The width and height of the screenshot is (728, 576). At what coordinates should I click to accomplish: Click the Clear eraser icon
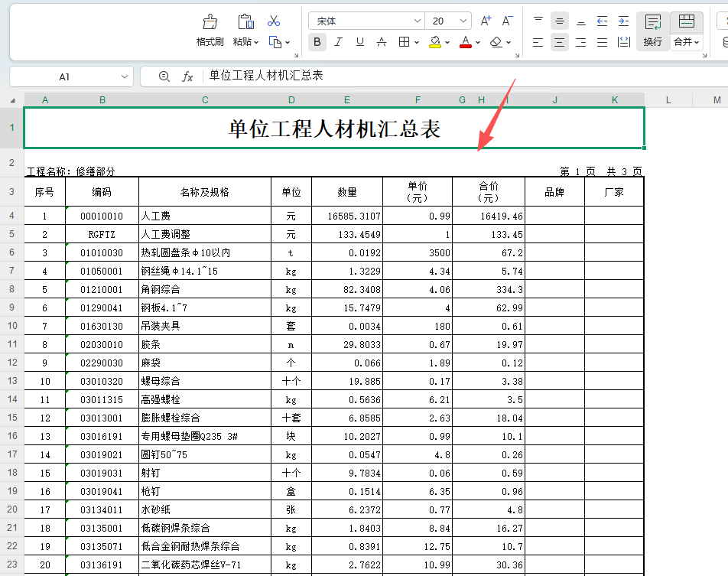[x=496, y=42]
